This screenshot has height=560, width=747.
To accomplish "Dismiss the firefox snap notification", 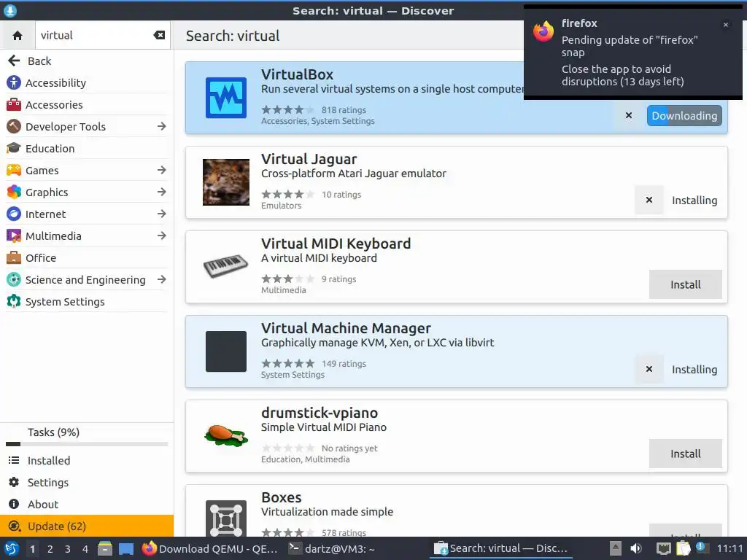I will pos(726,25).
